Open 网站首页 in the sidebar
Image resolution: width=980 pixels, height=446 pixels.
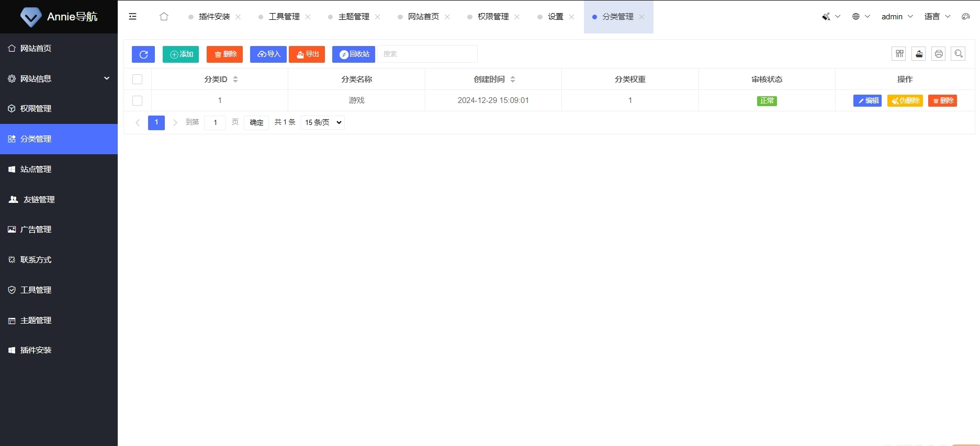(x=59, y=49)
